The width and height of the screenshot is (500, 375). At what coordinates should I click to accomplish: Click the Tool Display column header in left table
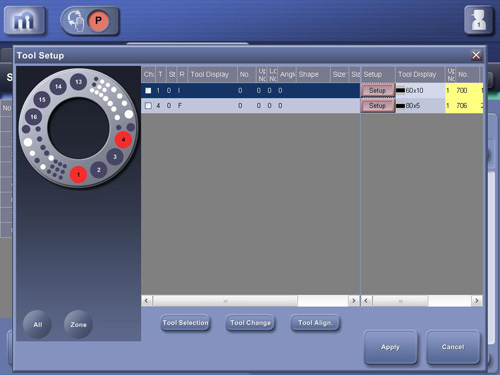[x=212, y=74]
